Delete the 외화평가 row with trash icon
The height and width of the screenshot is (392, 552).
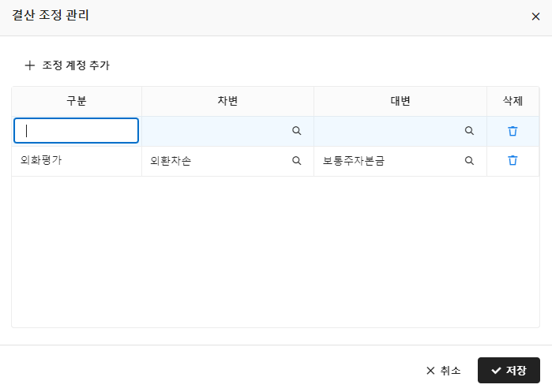click(513, 161)
